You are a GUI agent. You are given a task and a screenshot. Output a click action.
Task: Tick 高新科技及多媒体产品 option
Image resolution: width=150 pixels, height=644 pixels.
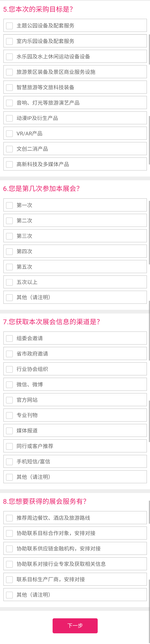tap(75, 164)
